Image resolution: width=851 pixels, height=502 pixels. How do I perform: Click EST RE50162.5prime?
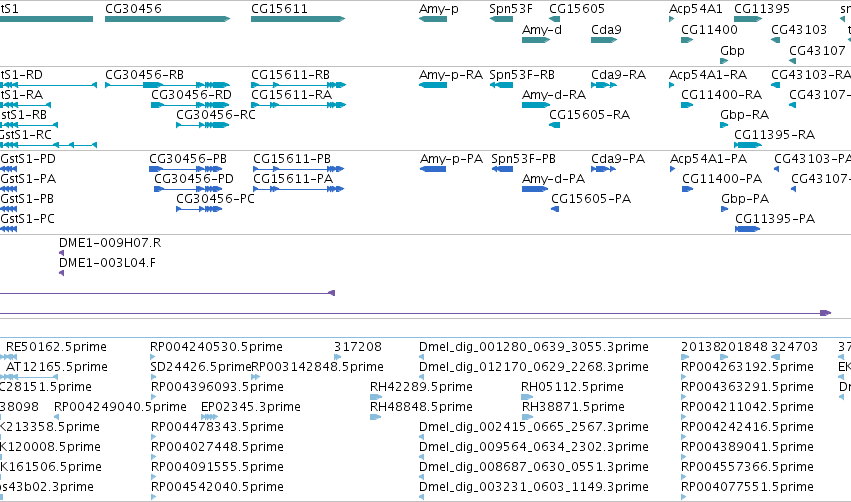[56, 347]
